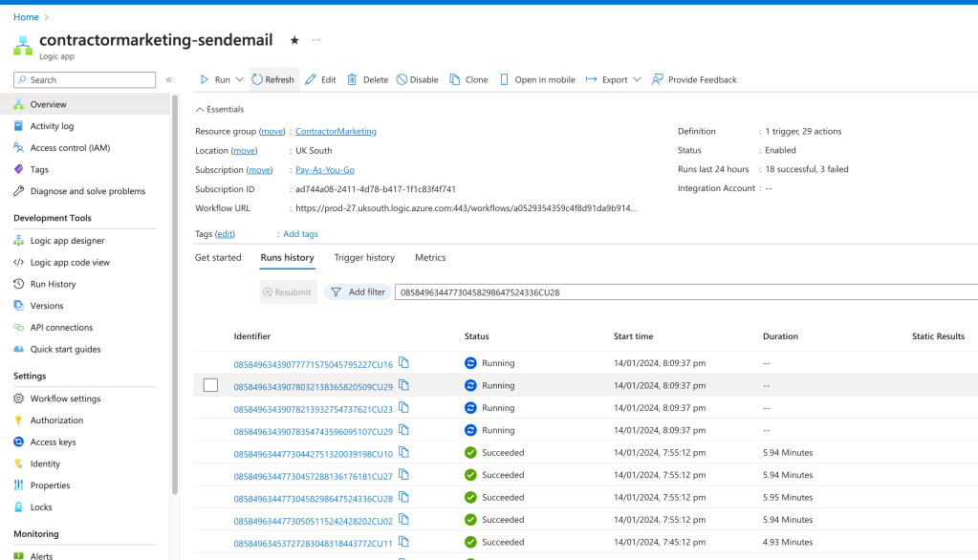Screen dimensions: 978x560
Task: Click move link next to Location
Action: (244, 151)
